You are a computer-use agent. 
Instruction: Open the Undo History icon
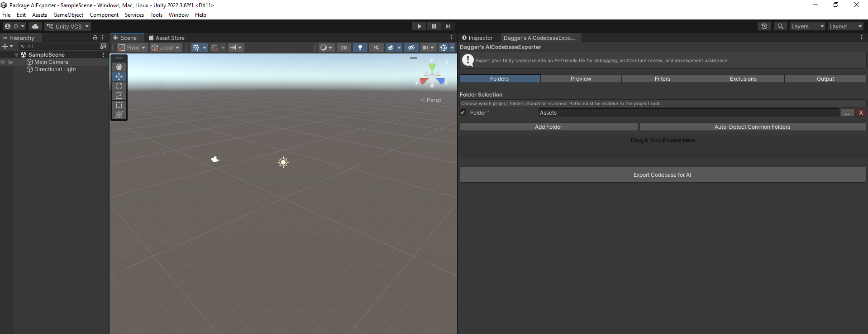(x=764, y=26)
